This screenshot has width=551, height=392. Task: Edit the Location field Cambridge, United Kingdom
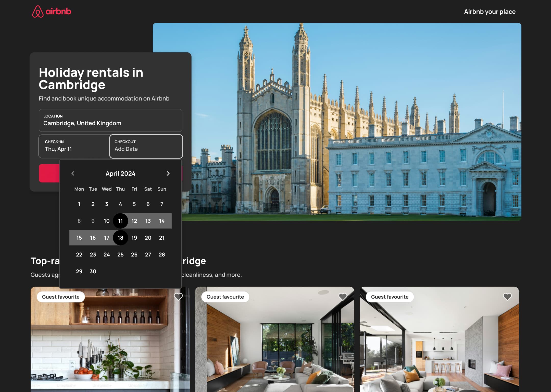click(x=110, y=120)
